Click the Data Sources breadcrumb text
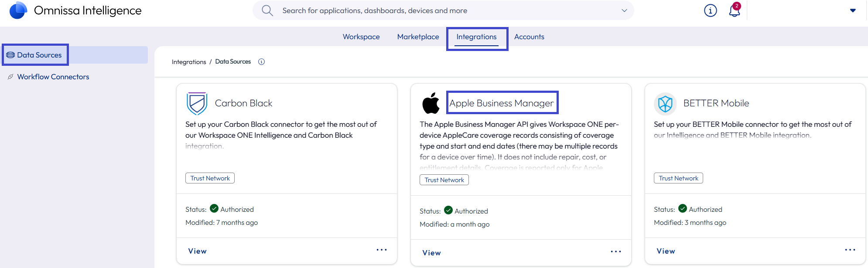The width and height of the screenshot is (868, 268). (x=233, y=61)
